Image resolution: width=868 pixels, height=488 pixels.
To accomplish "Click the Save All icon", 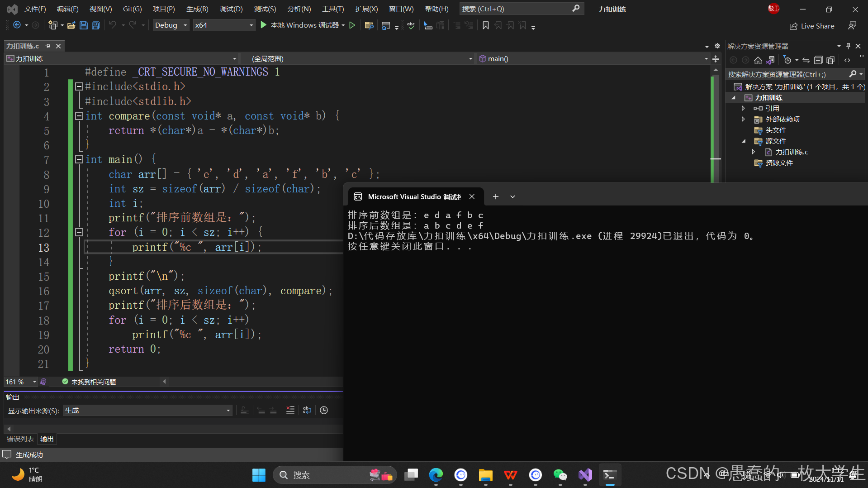I will click(96, 25).
